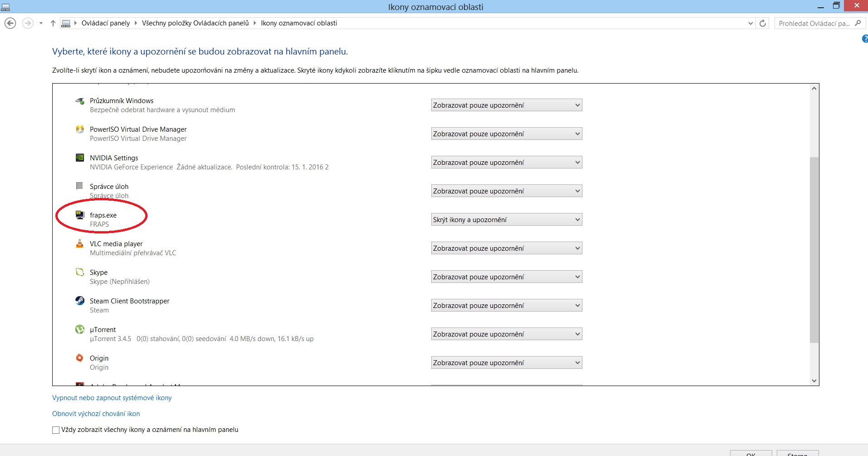The width and height of the screenshot is (868, 456).
Task: Click the PowerISO Virtual Drive Manager icon
Action: tap(80, 129)
